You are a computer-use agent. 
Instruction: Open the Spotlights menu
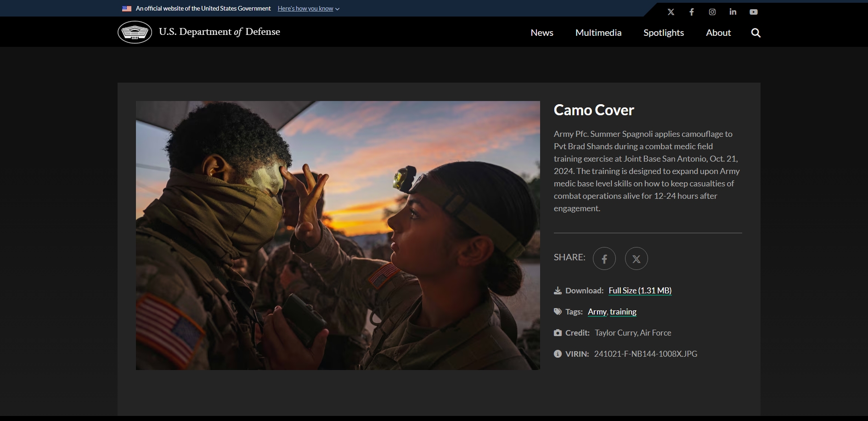pos(664,33)
